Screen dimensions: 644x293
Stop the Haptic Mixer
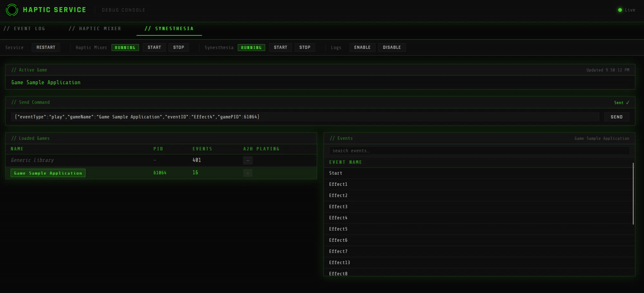[179, 47]
